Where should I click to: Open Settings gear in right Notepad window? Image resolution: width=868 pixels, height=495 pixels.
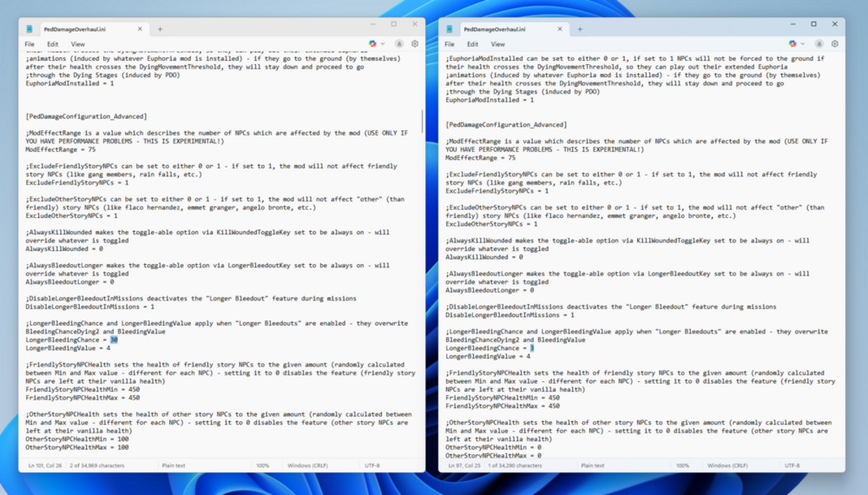(835, 43)
